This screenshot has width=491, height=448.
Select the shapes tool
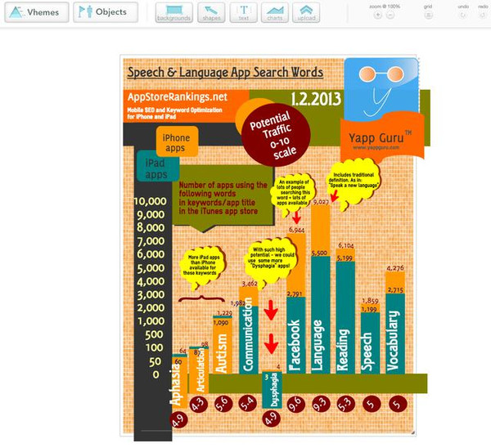(209, 12)
